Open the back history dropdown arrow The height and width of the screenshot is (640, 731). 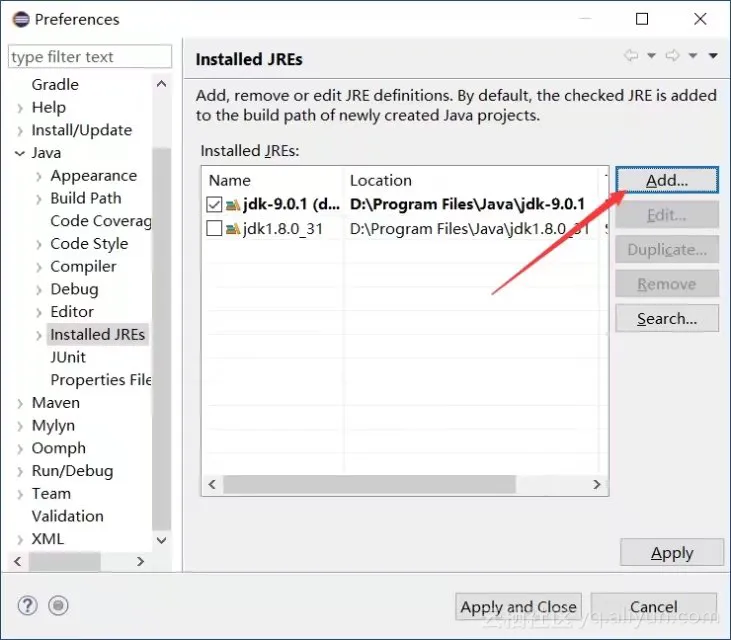[x=651, y=55]
